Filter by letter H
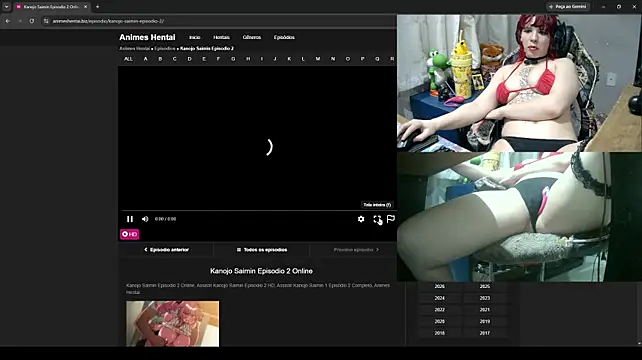Viewport: 642px width, 360px height. coord(248,59)
